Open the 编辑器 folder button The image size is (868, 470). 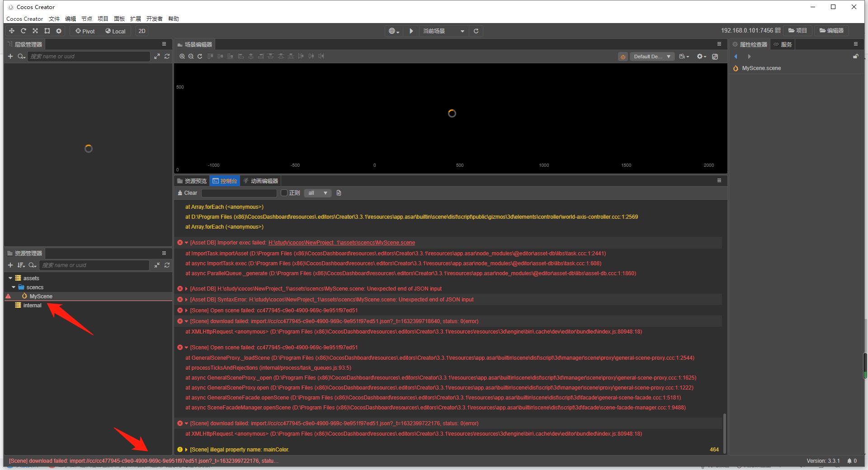tap(832, 31)
